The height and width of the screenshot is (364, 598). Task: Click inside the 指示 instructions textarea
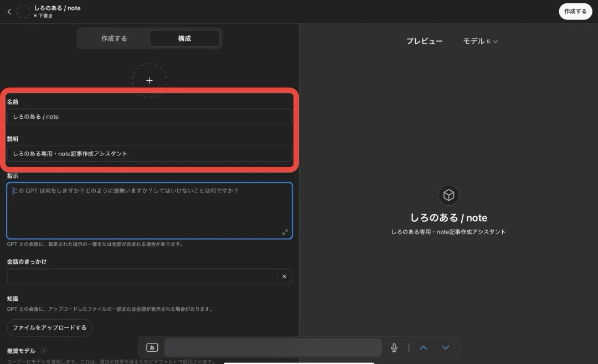click(x=149, y=211)
